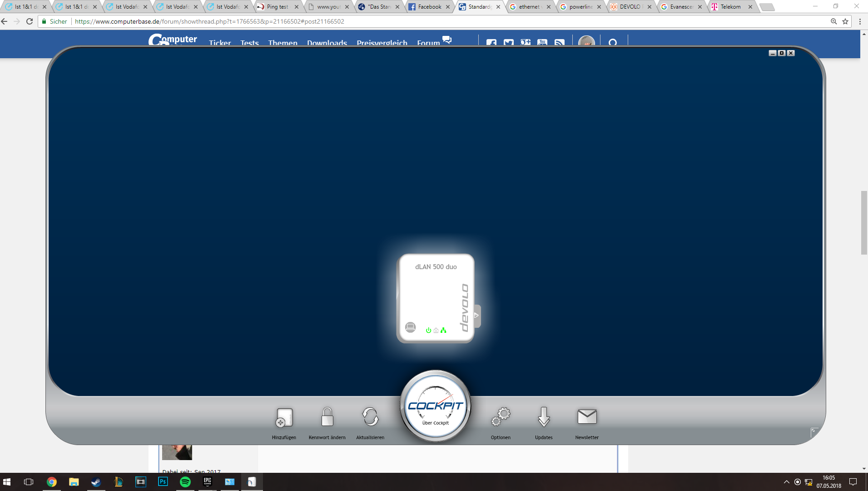Open Chrome three-dot menu
Screen dimensions: 868x491
tap(860, 21)
